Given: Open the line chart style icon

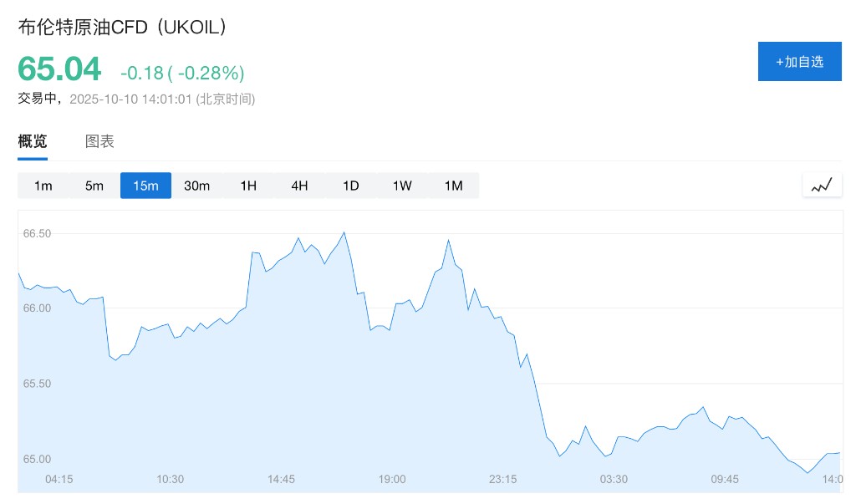Looking at the screenshot, I should (822, 186).
